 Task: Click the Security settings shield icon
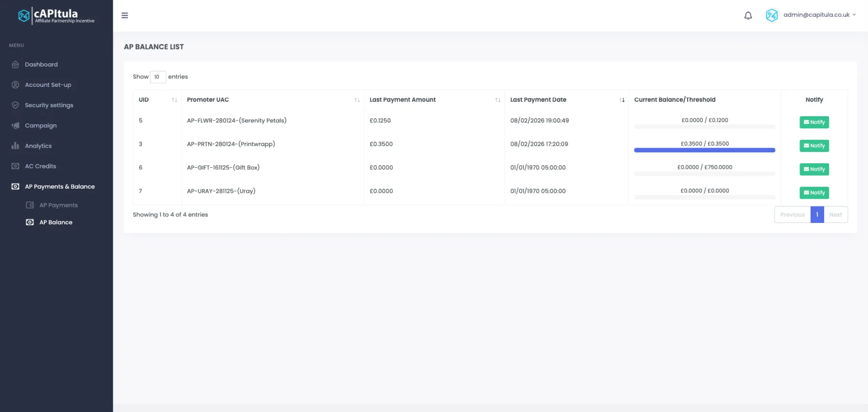(15, 105)
